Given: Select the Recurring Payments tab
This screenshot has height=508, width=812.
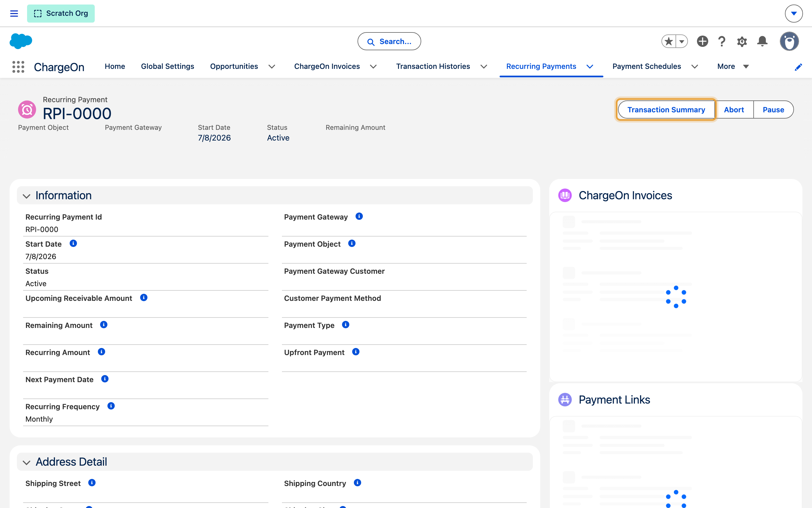Looking at the screenshot, I should [541, 67].
